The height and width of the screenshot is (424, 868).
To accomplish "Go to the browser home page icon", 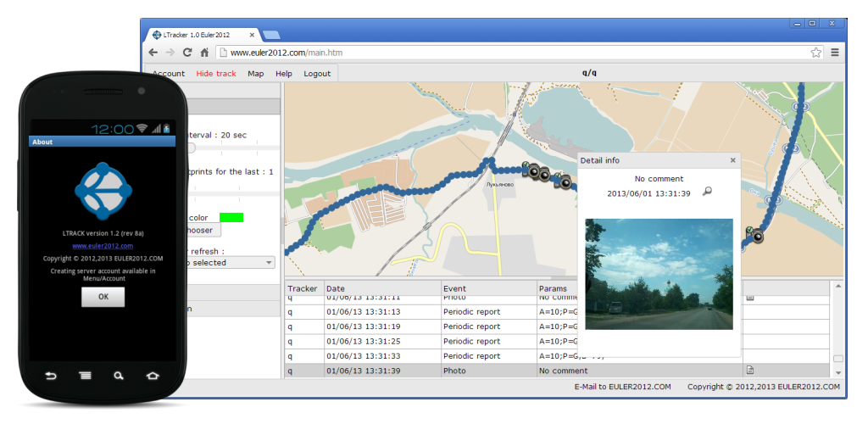I will 204,53.
